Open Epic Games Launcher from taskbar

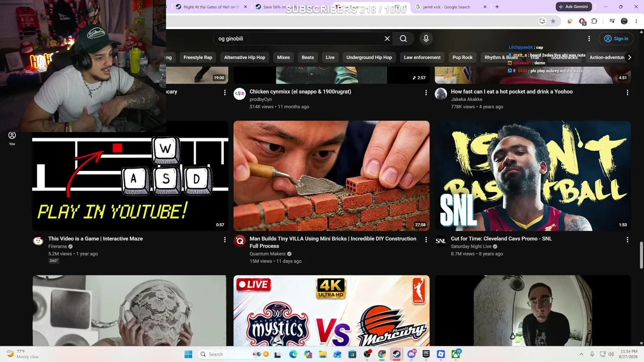[x=426, y=354]
